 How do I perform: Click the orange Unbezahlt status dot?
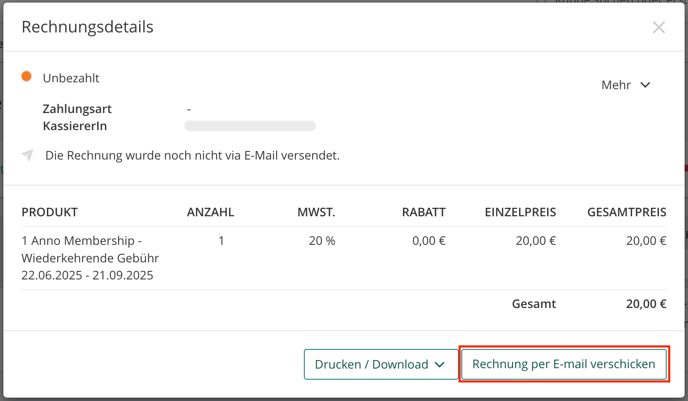click(x=26, y=76)
